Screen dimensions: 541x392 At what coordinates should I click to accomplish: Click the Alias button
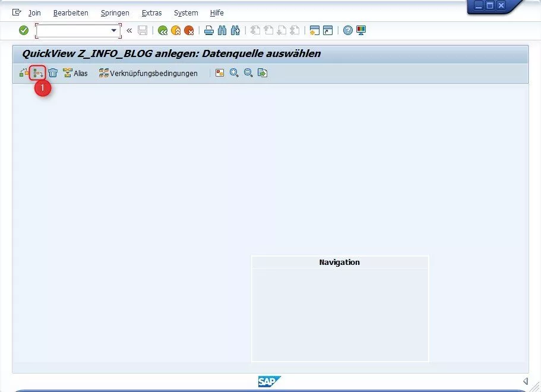point(75,73)
